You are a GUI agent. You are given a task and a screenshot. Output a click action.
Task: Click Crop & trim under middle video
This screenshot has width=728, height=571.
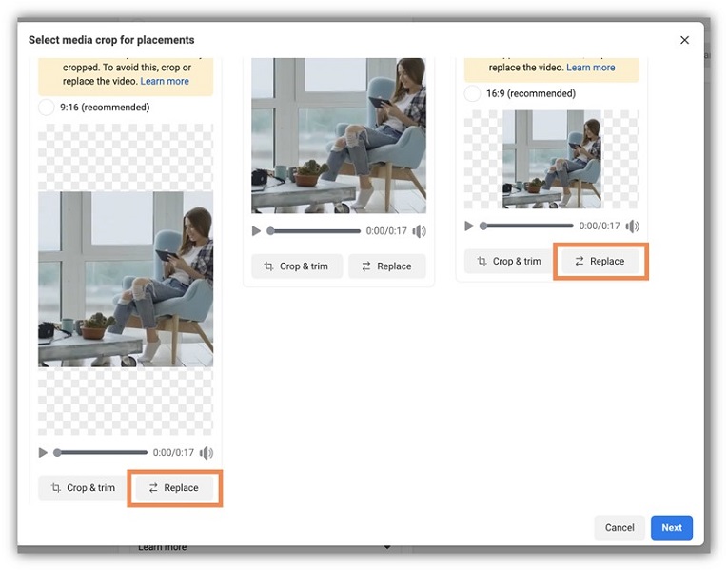(x=295, y=266)
